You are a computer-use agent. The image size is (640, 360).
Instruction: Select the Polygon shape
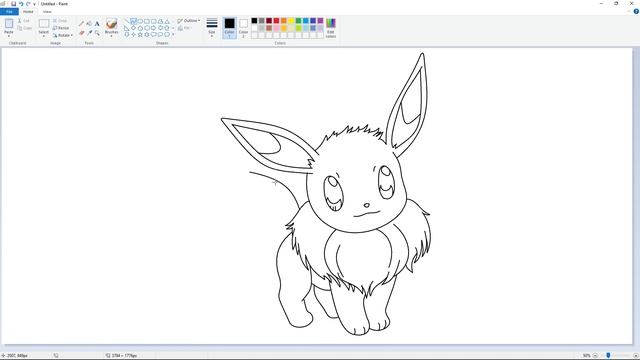pyautogui.click(x=160, y=21)
